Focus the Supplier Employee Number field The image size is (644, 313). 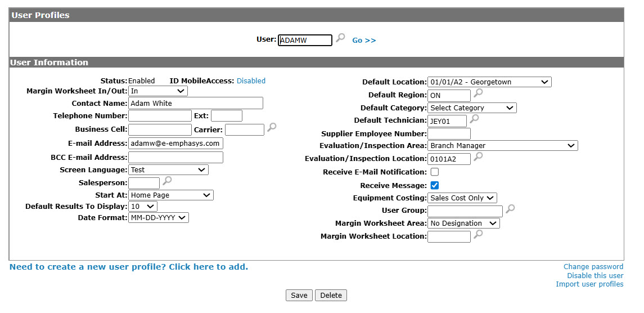click(449, 133)
